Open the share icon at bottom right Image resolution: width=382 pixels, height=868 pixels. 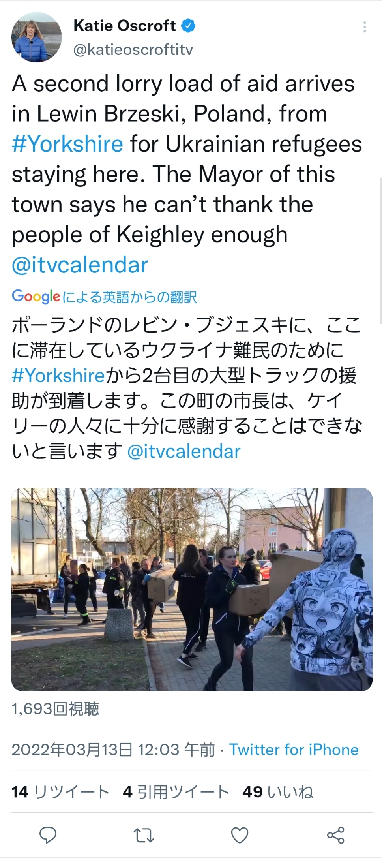pos(336,835)
